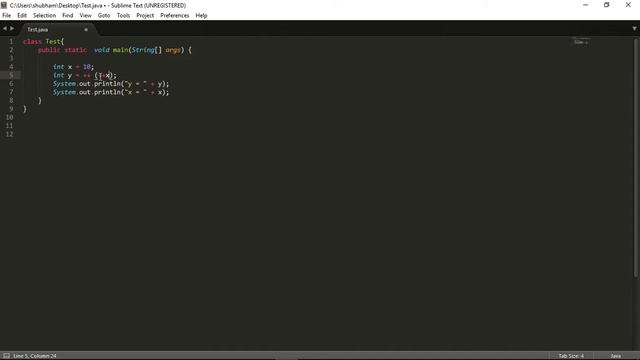Image resolution: width=640 pixels, height=360 pixels.
Task: Open the View menu
Action: [x=85, y=16]
